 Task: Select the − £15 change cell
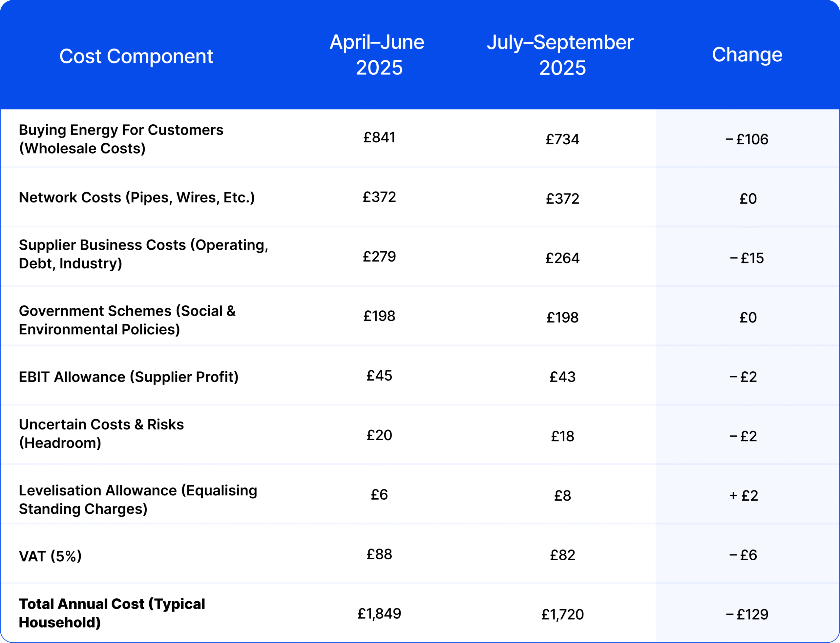pos(746,258)
